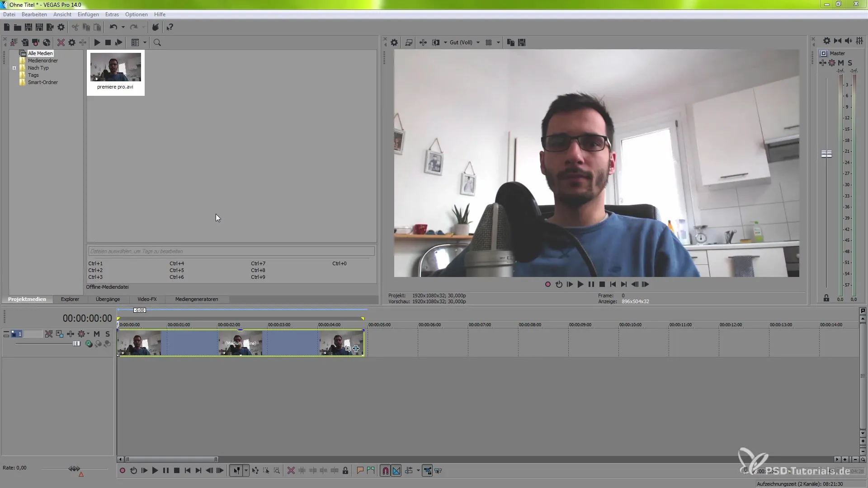This screenshot has width=868, height=488.
Task: Open the overlays grid dropdown arrow
Action: 498,42
